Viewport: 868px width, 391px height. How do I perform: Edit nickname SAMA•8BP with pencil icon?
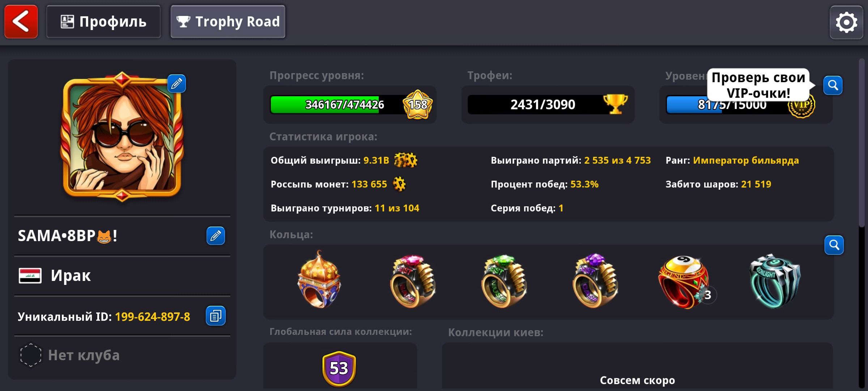[x=216, y=236]
